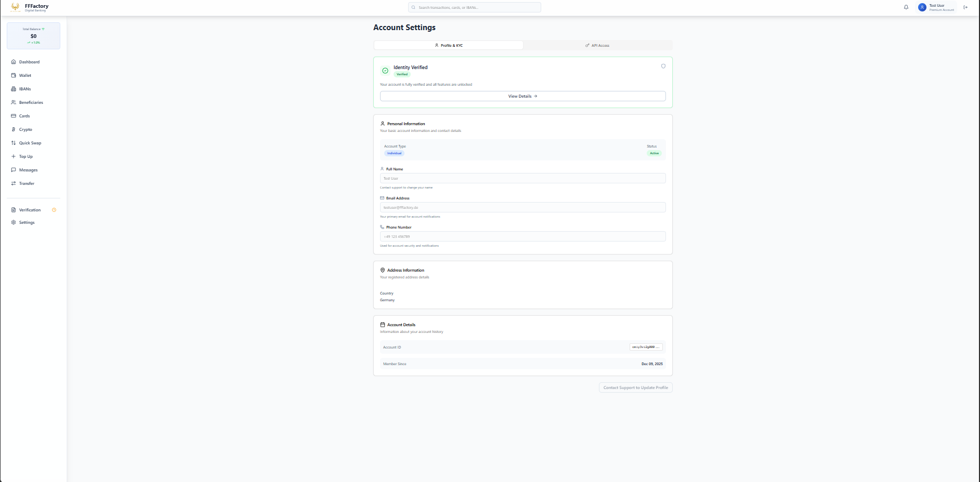The width and height of the screenshot is (980, 482).
Task: Click the logout icon in header
Action: 965,7
